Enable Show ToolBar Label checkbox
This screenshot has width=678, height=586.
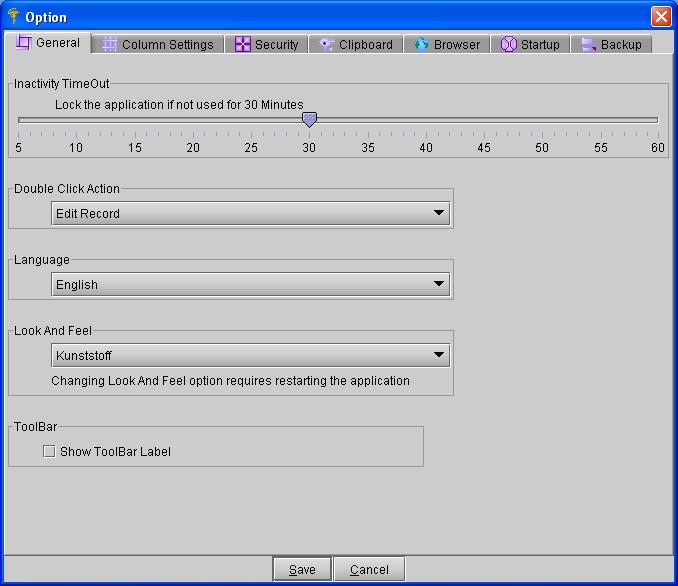click(49, 452)
